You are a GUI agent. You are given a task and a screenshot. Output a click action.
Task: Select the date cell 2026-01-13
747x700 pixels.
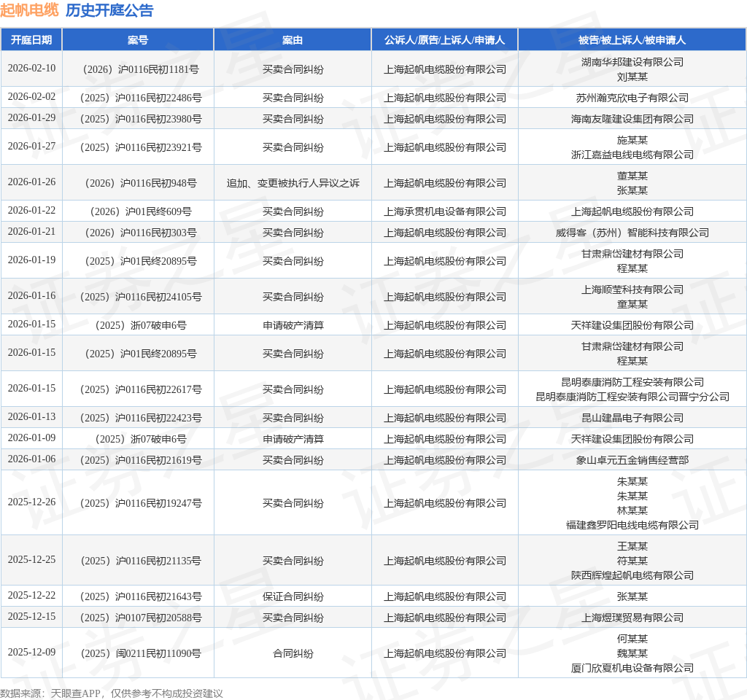click(31, 416)
